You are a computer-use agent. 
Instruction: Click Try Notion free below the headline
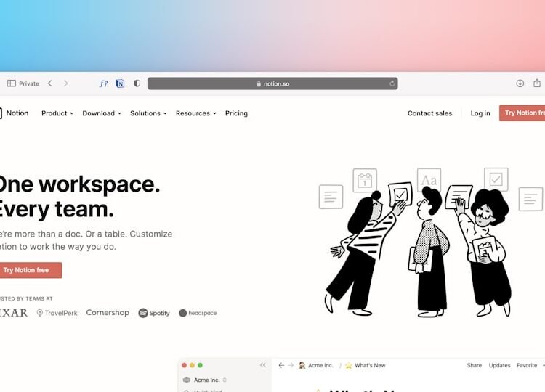(x=31, y=270)
